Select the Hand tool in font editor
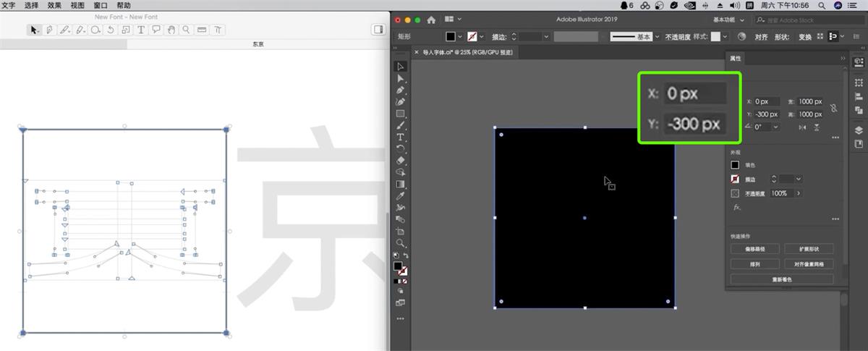The width and height of the screenshot is (868, 351). (171, 30)
